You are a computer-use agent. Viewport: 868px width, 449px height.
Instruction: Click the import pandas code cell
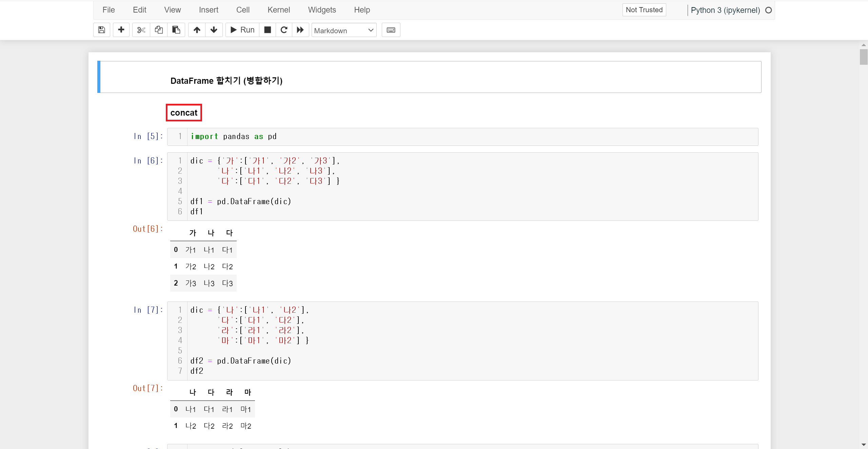point(471,137)
